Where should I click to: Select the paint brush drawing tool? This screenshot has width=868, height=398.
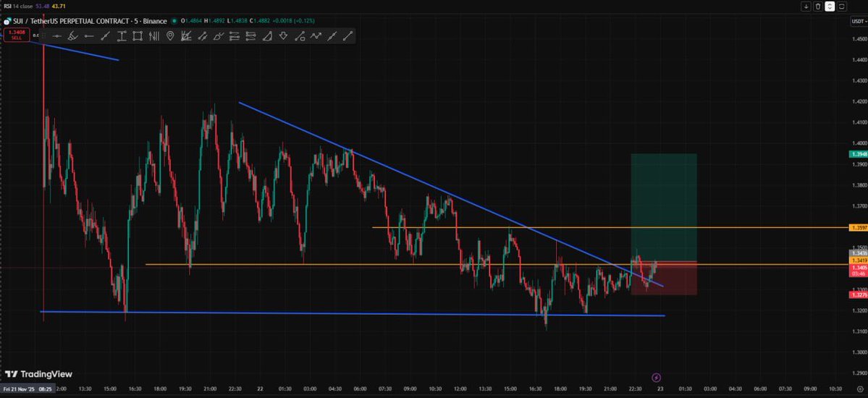[x=219, y=36]
